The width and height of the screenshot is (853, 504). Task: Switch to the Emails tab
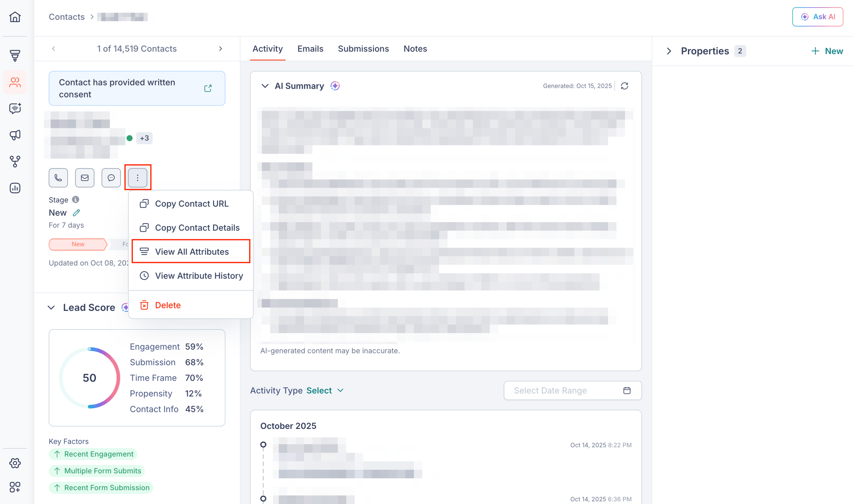(x=310, y=49)
